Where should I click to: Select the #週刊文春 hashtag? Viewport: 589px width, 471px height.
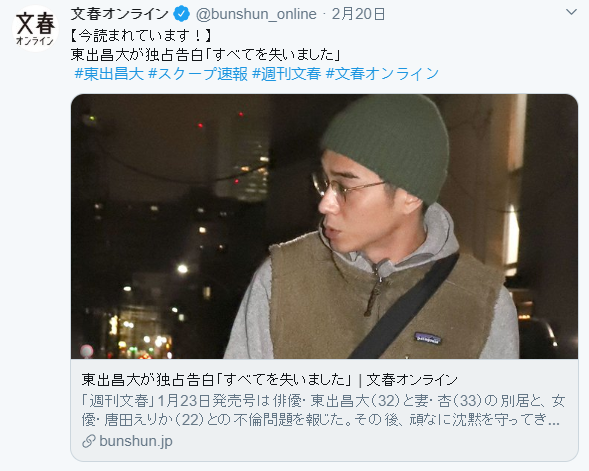[x=287, y=74]
